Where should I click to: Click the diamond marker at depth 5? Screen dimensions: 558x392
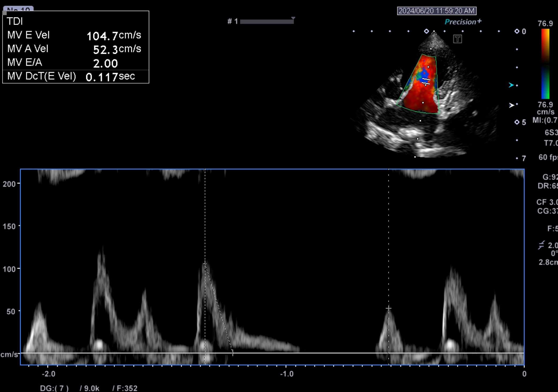pos(517,122)
